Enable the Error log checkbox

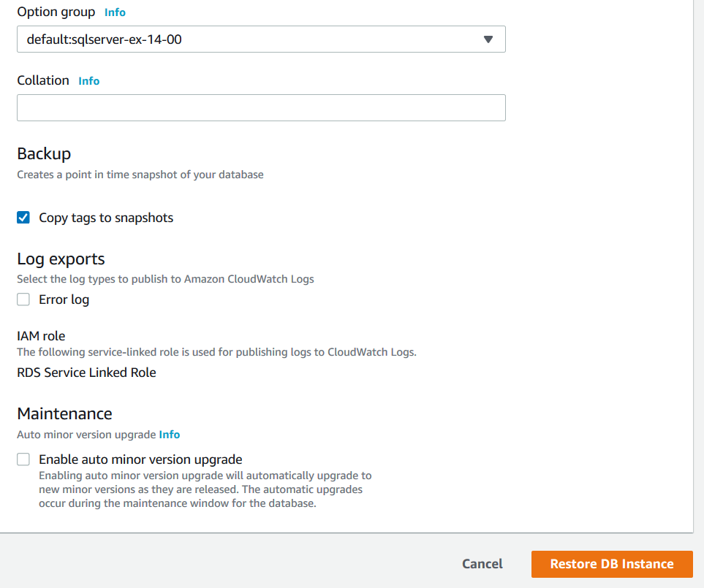24,299
